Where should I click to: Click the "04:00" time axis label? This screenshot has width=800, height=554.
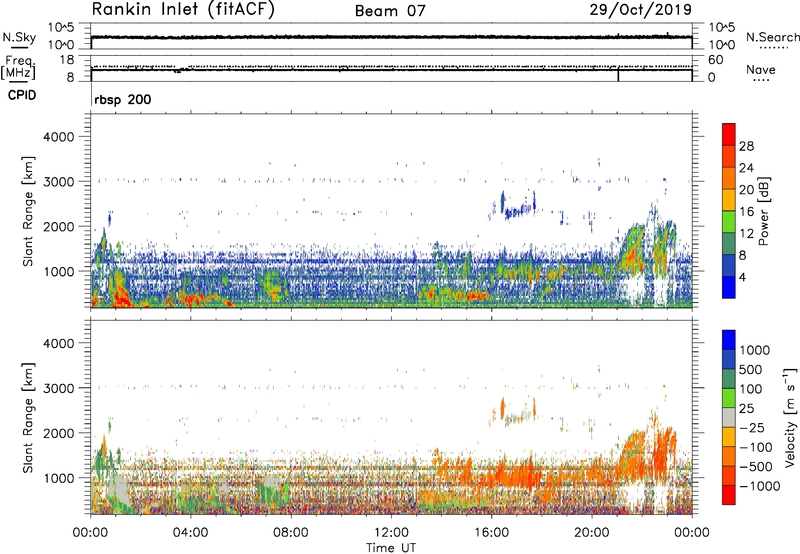click(190, 533)
